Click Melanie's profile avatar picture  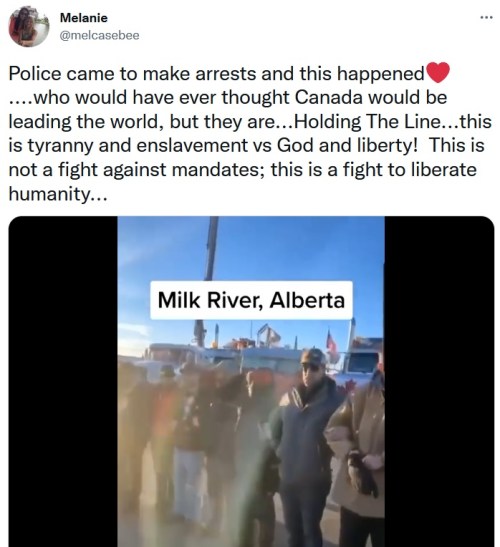coord(29,26)
